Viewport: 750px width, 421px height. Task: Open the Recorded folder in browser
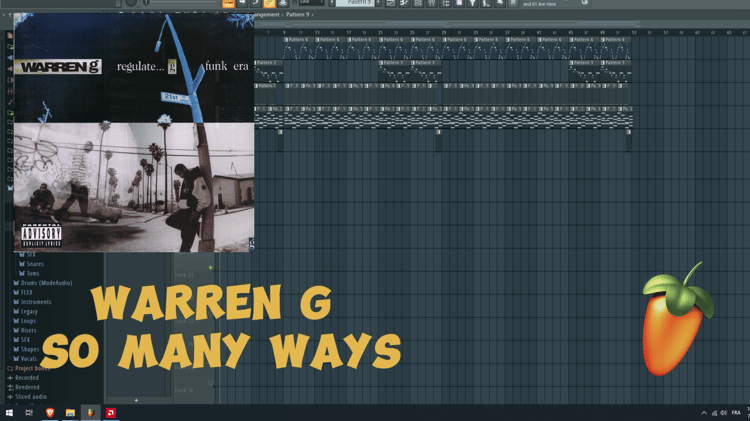(23, 377)
